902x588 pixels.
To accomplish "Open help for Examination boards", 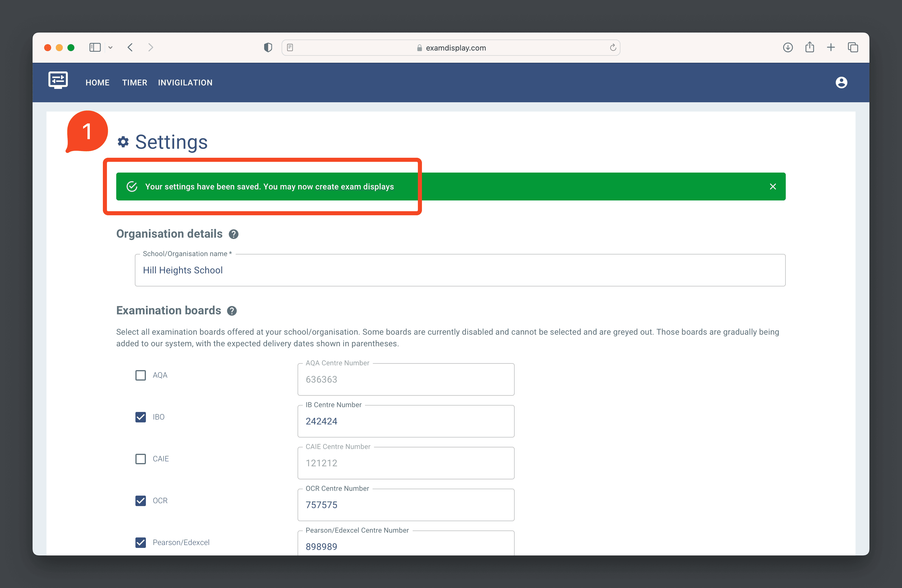I will [x=232, y=311].
